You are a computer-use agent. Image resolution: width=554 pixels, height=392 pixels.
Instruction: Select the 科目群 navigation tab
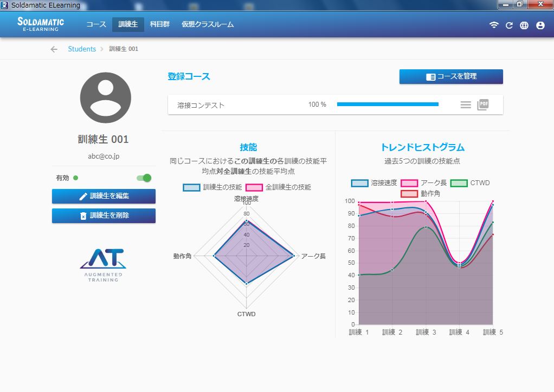(x=159, y=24)
